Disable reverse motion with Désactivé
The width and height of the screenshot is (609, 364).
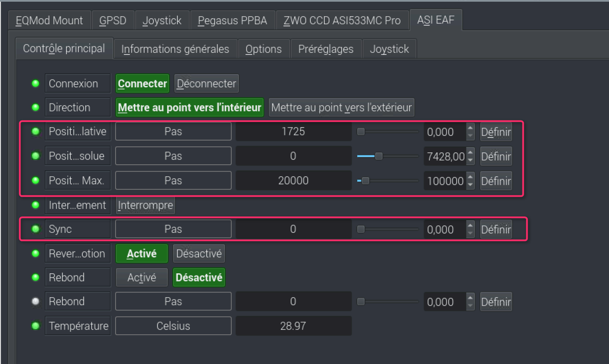pyautogui.click(x=199, y=254)
